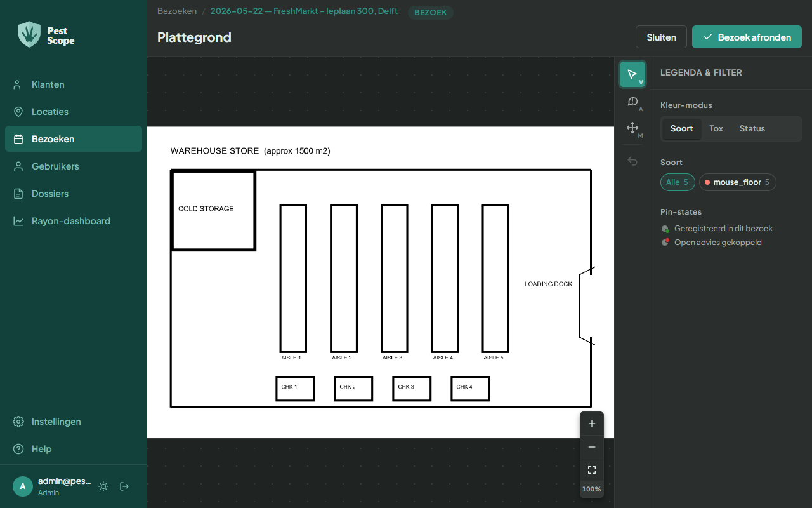812x508 pixels.
Task: Switch color mode to Status
Action: click(x=752, y=128)
